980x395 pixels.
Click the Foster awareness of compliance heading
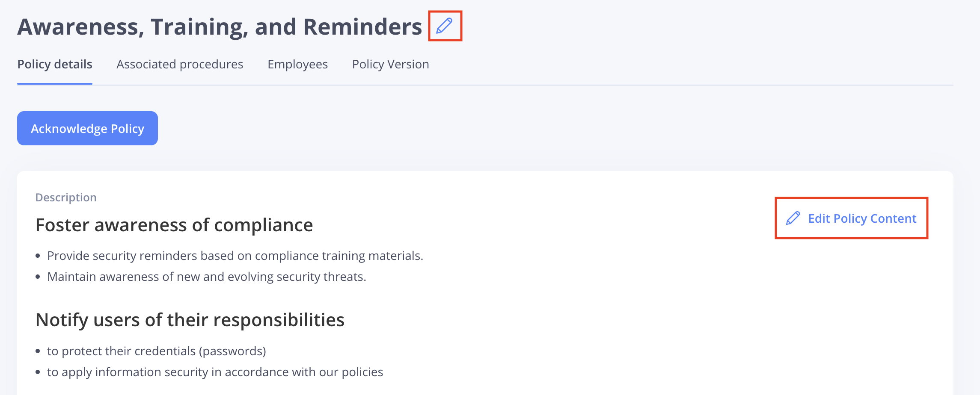pyautogui.click(x=174, y=225)
